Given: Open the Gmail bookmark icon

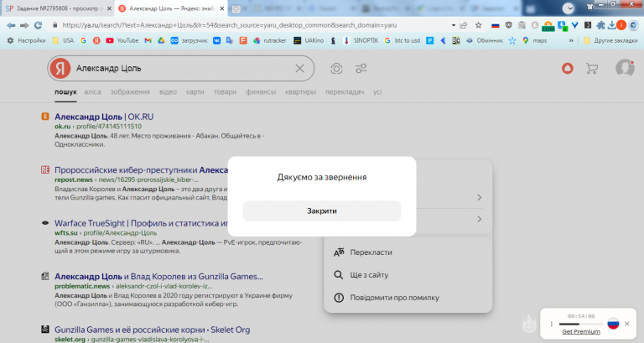Looking at the screenshot, I should pos(148,40).
